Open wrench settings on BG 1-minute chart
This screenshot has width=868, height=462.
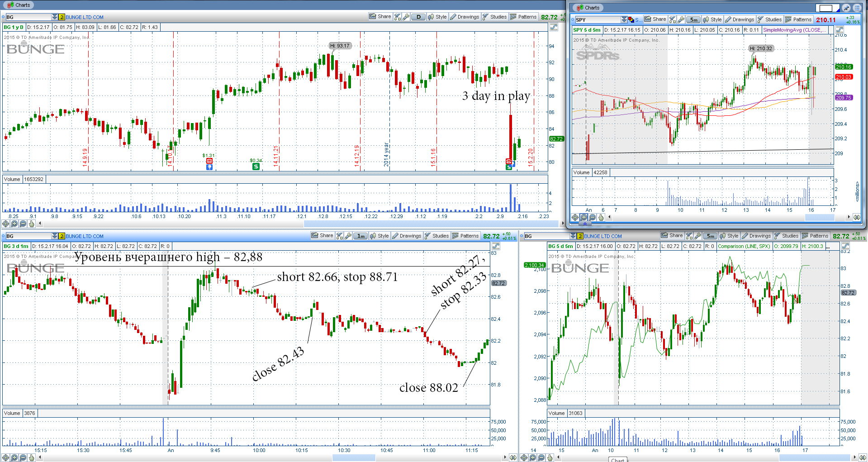348,236
